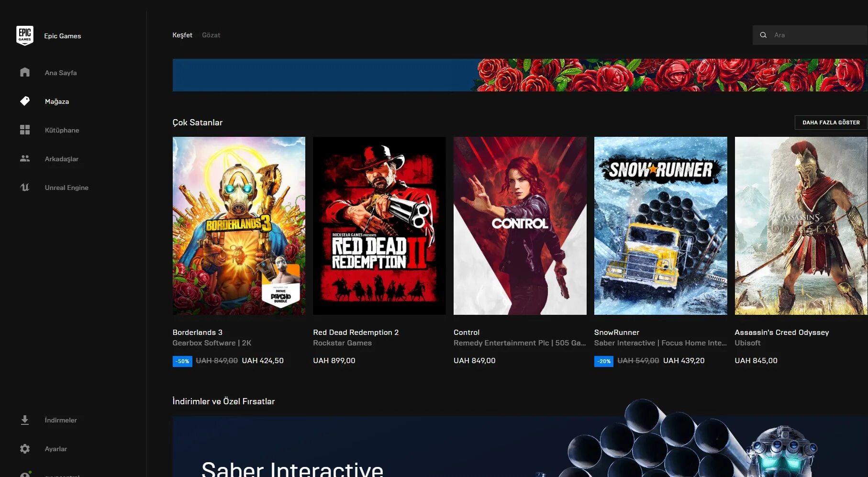Open Mağaza store section label

57,101
